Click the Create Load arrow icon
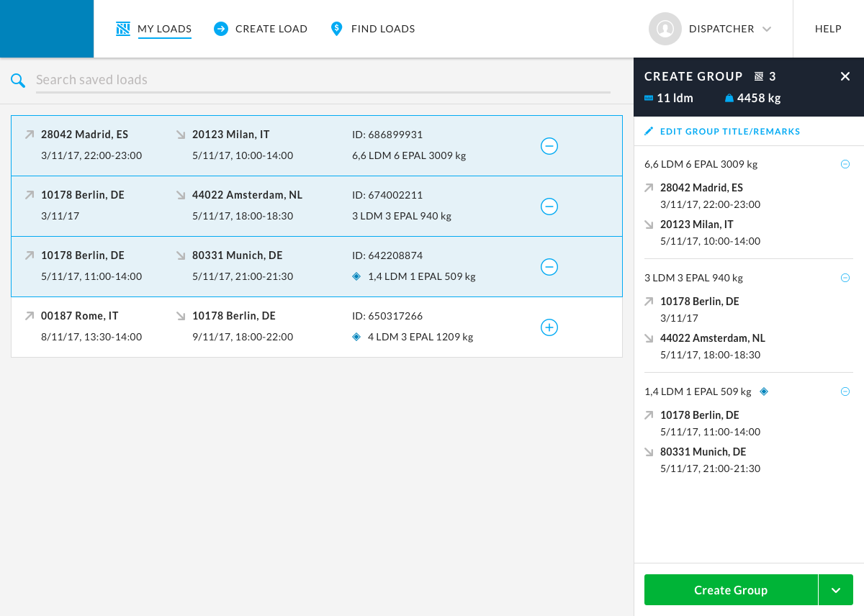864x616 pixels. click(221, 29)
